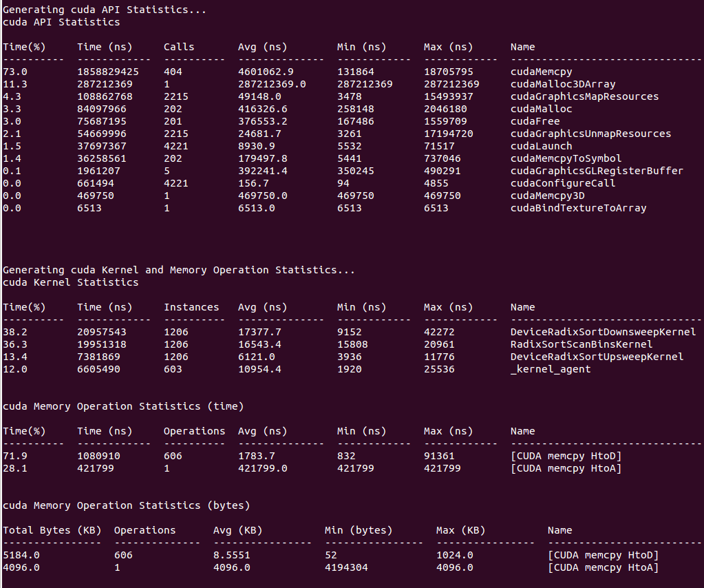This screenshot has height=588, width=704.
Task: Select the _kernel_agent kernel row
Action: (x=544, y=369)
